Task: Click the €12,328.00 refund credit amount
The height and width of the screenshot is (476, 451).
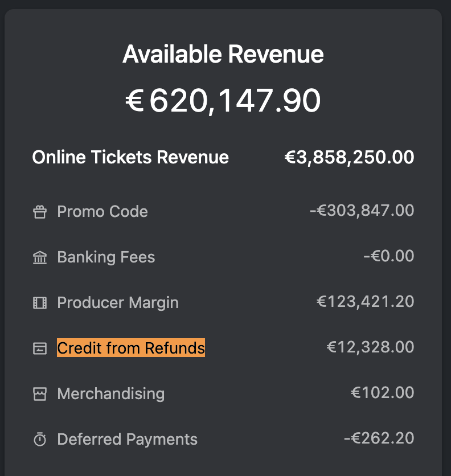Action: point(370,347)
